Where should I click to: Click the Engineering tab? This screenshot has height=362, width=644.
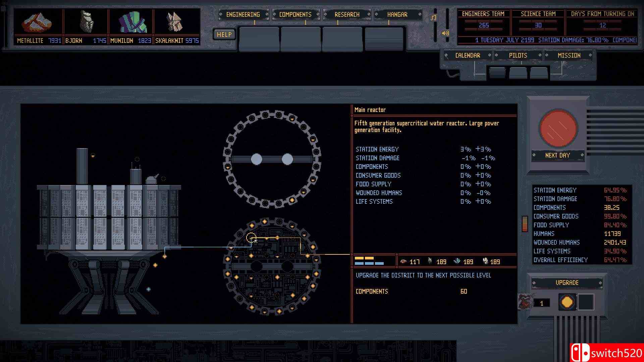click(x=243, y=14)
